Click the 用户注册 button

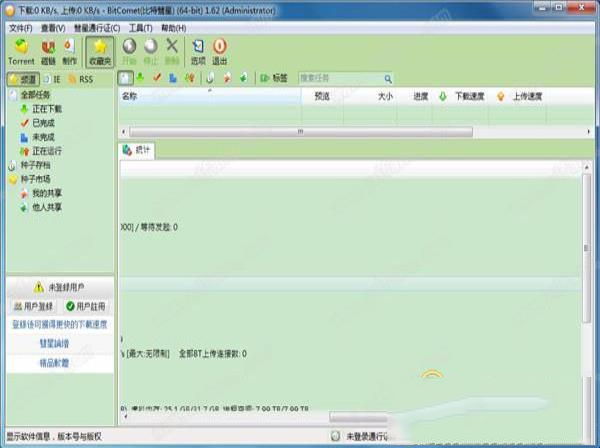(x=85, y=306)
